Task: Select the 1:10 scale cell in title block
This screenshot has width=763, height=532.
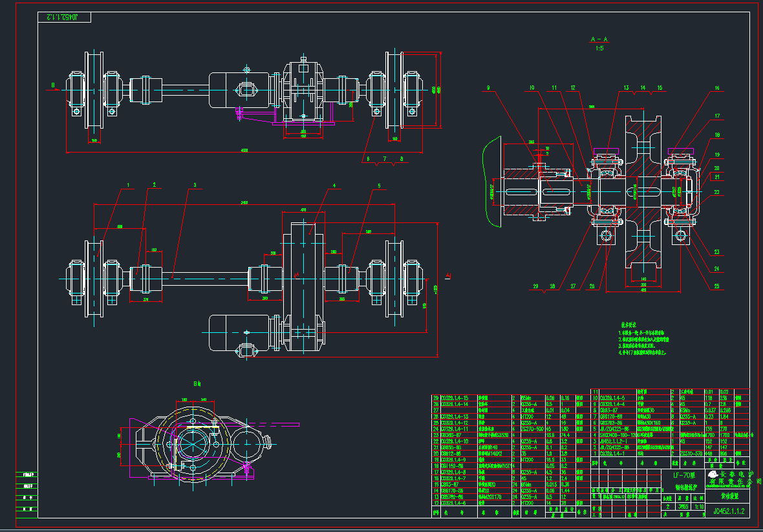Action: (698, 507)
